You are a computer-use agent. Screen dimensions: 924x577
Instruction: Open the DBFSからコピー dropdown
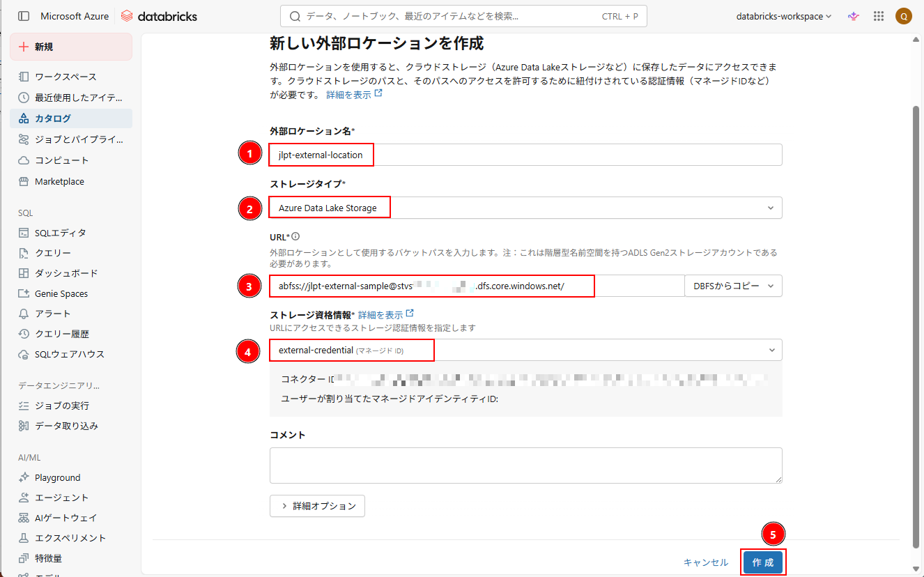[x=734, y=286]
